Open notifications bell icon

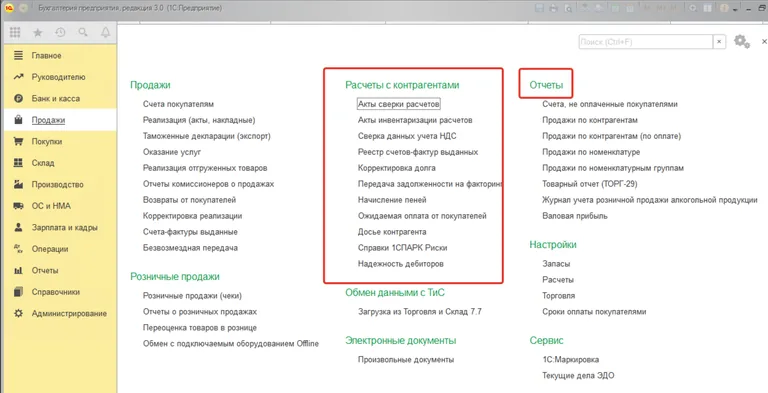coord(105,32)
